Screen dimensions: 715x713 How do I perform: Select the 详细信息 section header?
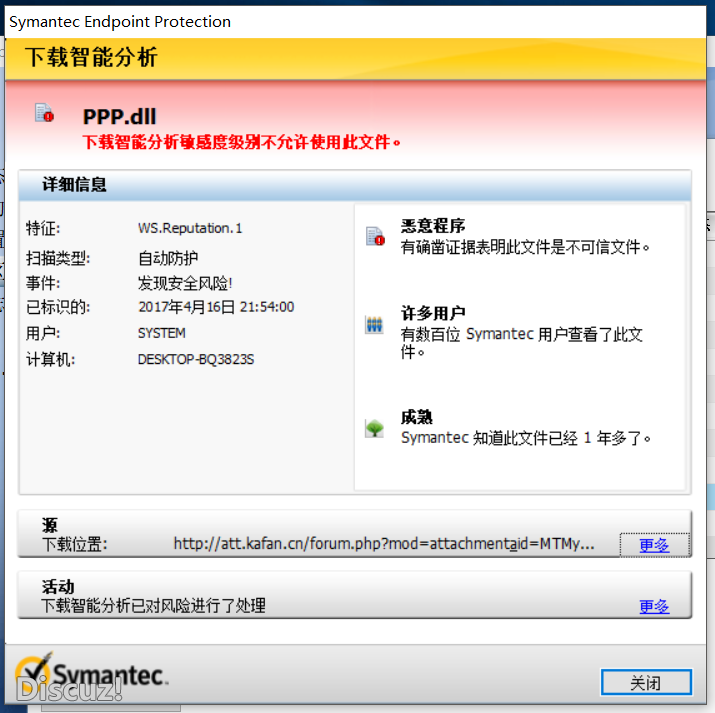[75, 185]
